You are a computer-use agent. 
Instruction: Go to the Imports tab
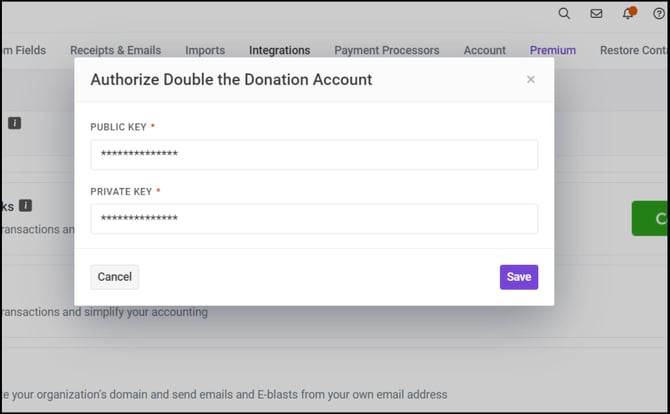pyautogui.click(x=205, y=50)
